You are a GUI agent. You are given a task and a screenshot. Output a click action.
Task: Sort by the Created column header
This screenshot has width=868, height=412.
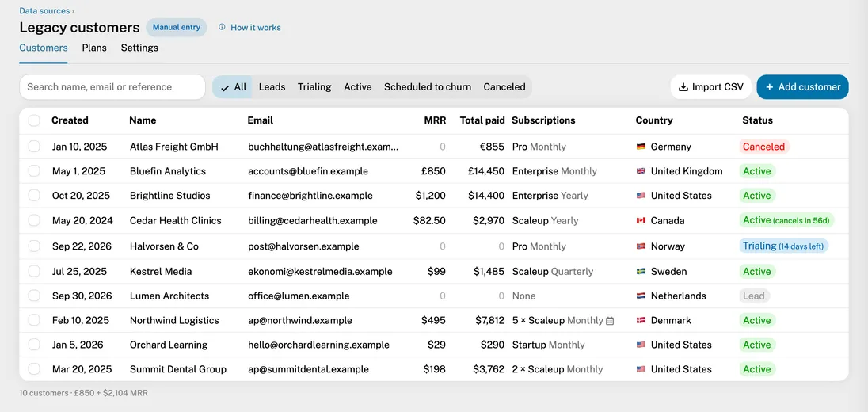(x=70, y=120)
